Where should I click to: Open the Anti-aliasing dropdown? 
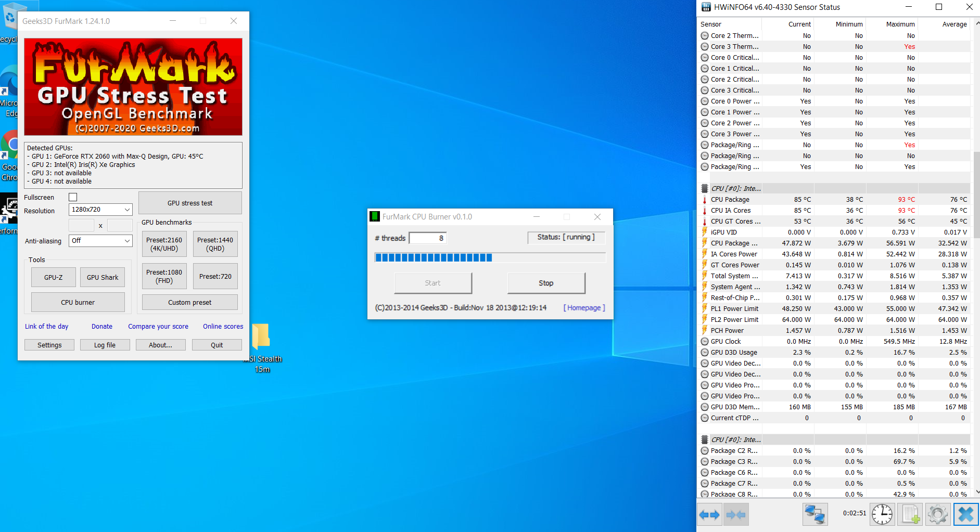(x=100, y=241)
